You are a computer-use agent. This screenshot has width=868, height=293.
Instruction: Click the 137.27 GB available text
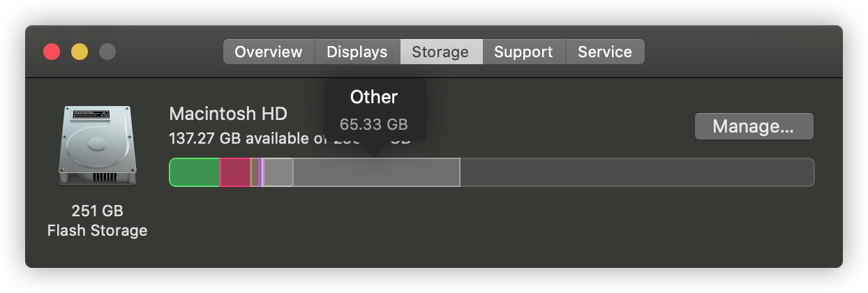point(239,138)
